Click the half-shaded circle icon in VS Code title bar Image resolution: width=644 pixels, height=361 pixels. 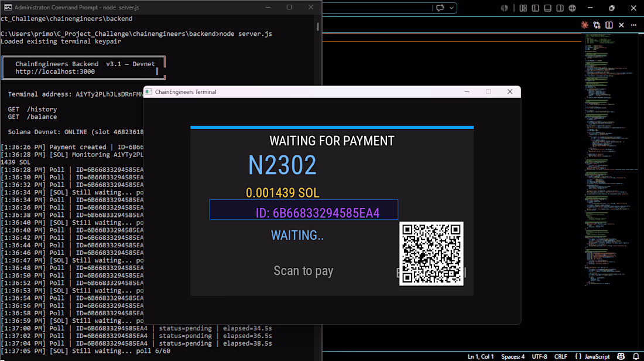click(504, 8)
